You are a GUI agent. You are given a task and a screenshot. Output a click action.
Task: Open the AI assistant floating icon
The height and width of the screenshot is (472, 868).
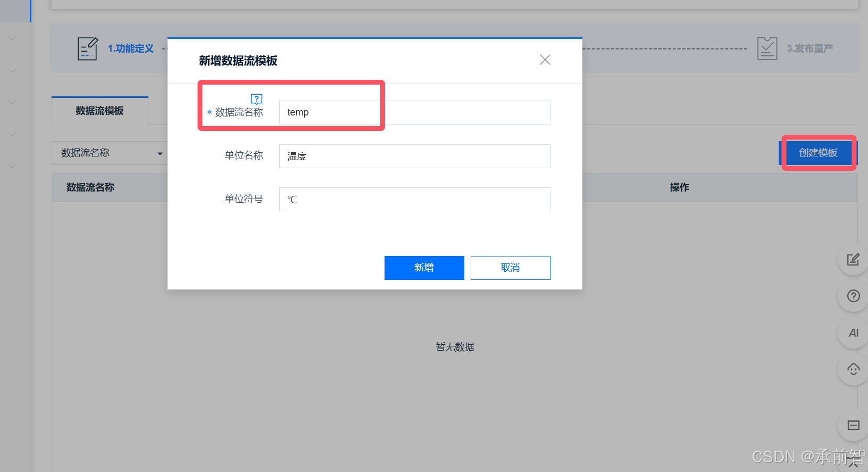tap(853, 333)
